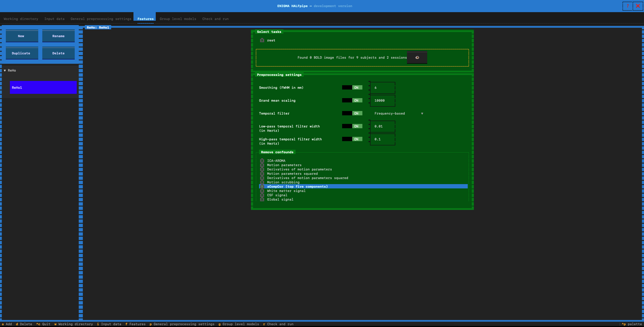Click Group level models footer shortcut
This screenshot has height=327, width=644.
[239, 324]
